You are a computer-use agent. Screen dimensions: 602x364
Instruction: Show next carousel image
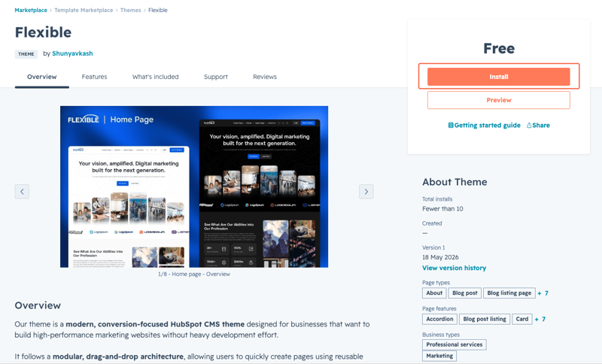click(366, 191)
